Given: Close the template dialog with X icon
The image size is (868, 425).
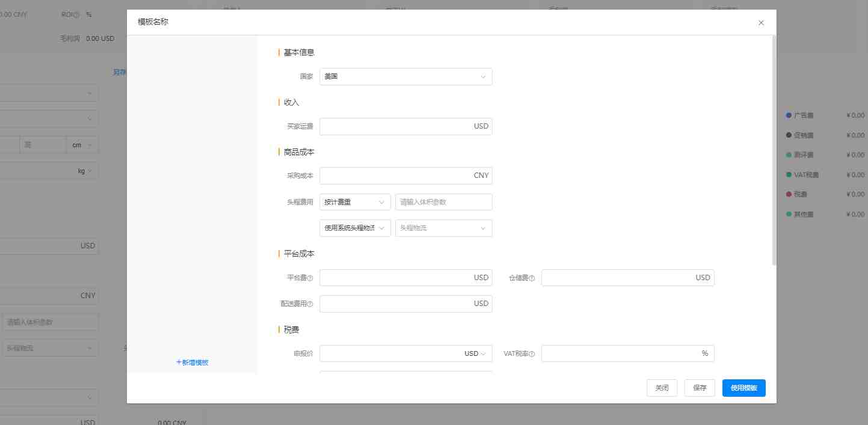Looking at the screenshot, I should [761, 23].
